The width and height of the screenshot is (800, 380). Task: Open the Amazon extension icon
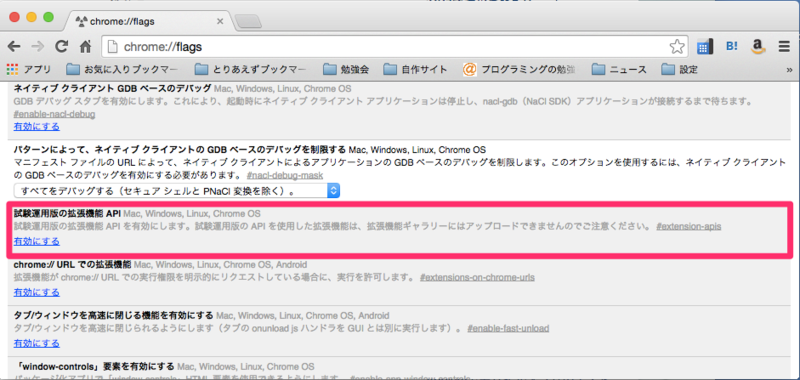pos(759,47)
